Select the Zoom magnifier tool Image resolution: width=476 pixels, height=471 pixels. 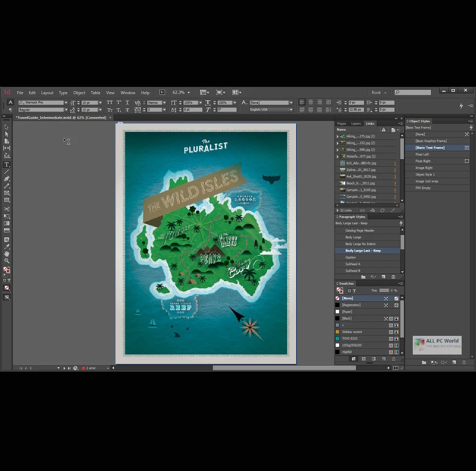coord(7,261)
